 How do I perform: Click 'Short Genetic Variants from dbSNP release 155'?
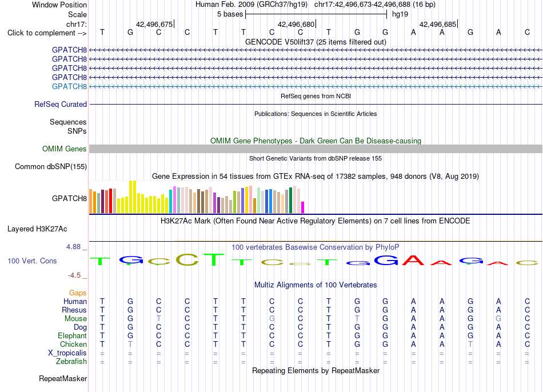point(316,158)
